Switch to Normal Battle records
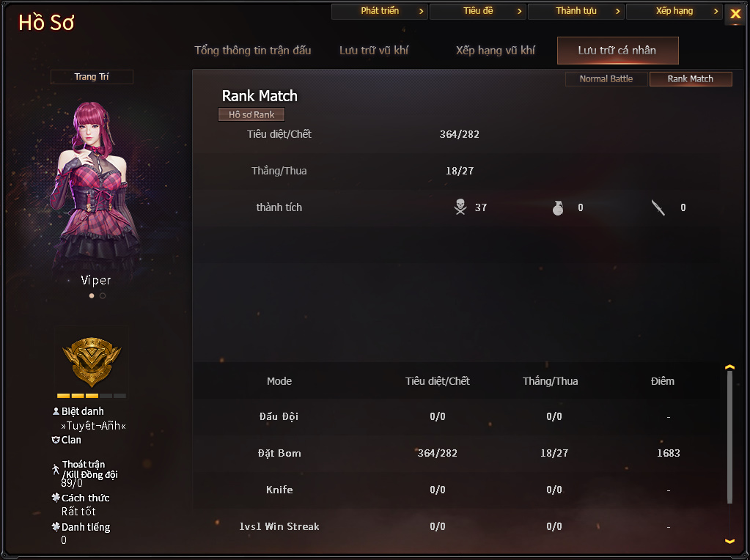This screenshot has height=560, width=750. [x=606, y=79]
